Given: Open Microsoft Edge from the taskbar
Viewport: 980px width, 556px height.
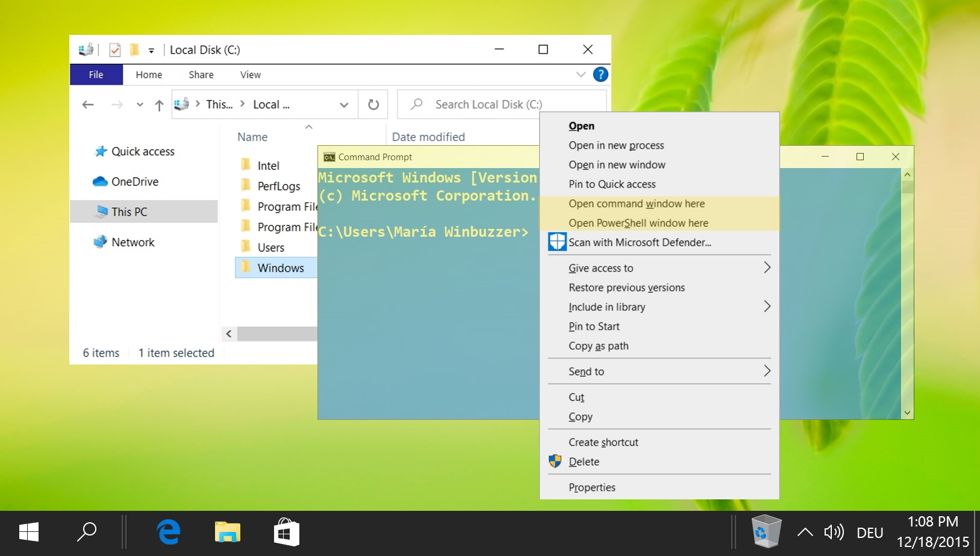Looking at the screenshot, I should (x=167, y=532).
